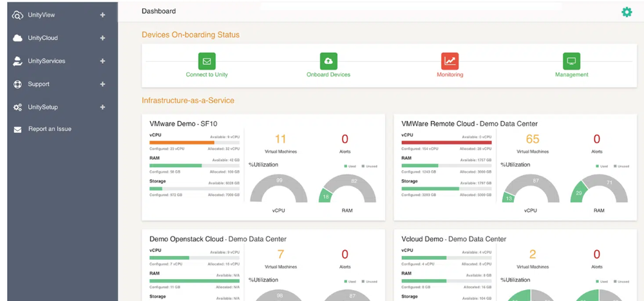Viewport: 644px width, 301px height.
Task: Click the 11 Virtual Machines count
Action: click(280, 139)
